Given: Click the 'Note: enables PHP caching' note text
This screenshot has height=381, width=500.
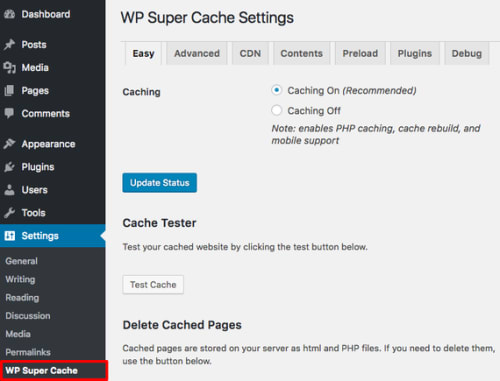Looking at the screenshot, I should pyautogui.click(x=376, y=134).
